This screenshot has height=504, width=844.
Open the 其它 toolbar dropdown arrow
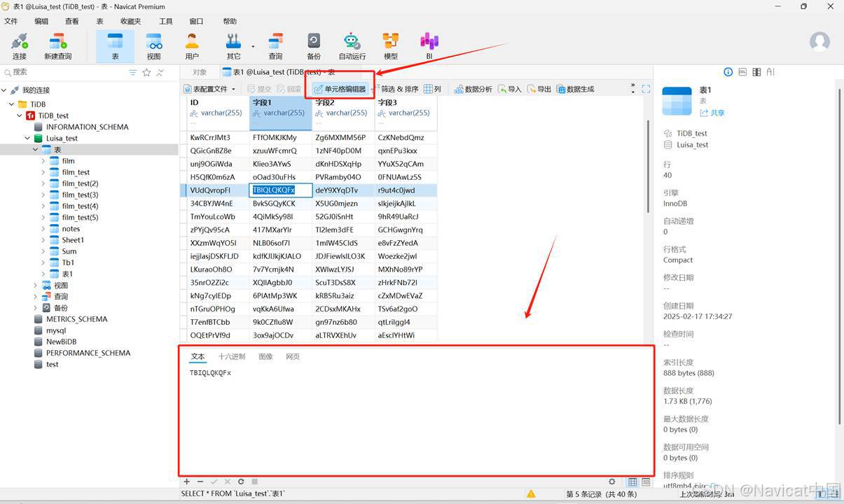253,47
